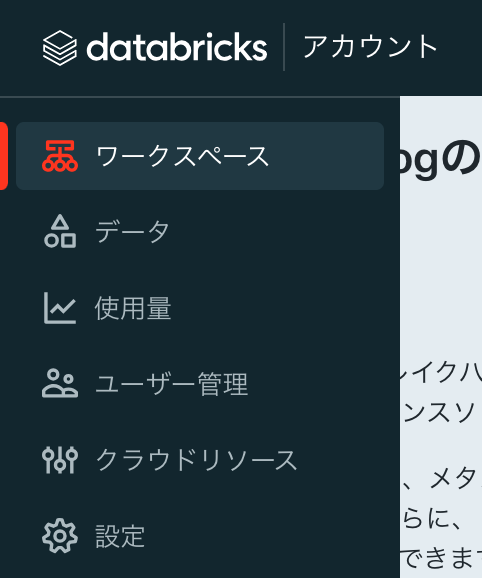Open the クラウドリソース sidebar item
482x578 pixels.
click(200, 460)
